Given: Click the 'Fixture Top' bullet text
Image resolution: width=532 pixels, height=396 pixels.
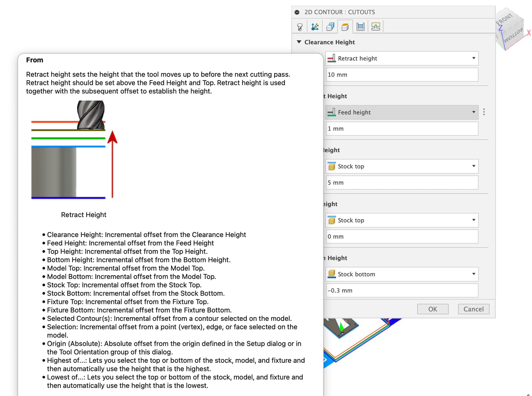Looking at the screenshot, I should [128, 302].
